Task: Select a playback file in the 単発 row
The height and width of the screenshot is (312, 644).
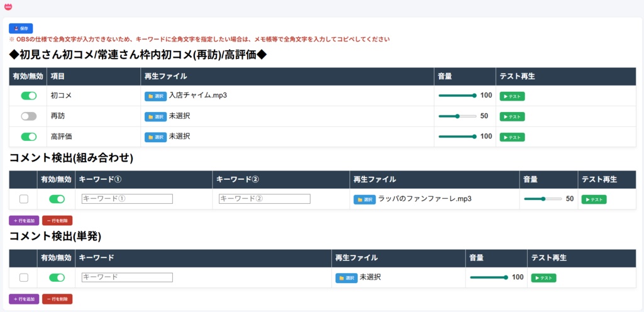Action: tap(347, 278)
